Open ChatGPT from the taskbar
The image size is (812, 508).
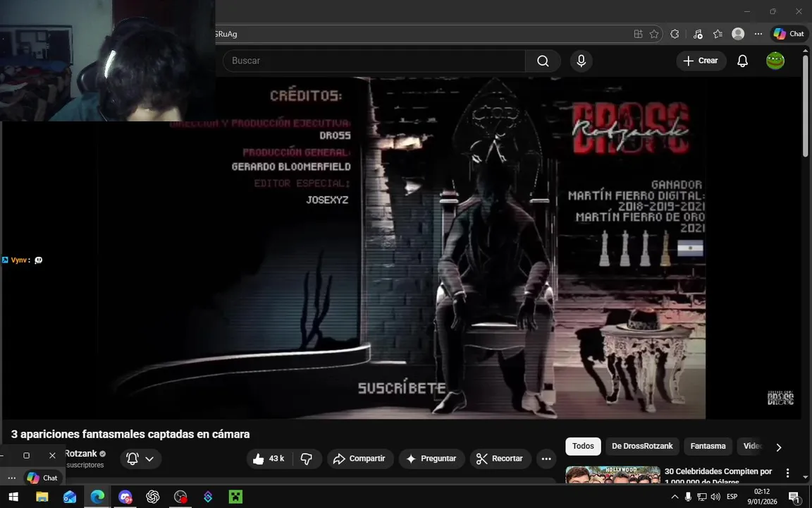tap(153, 497)
